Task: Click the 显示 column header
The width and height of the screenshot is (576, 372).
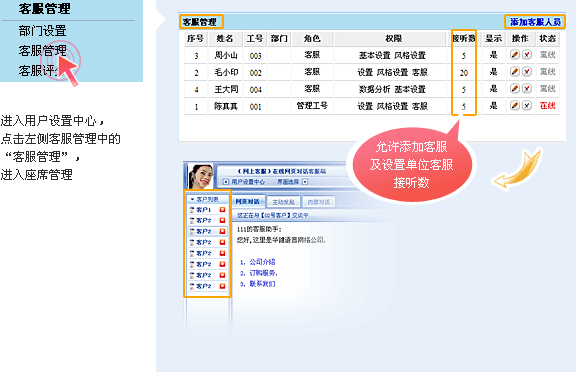Action: click(493, 38)
